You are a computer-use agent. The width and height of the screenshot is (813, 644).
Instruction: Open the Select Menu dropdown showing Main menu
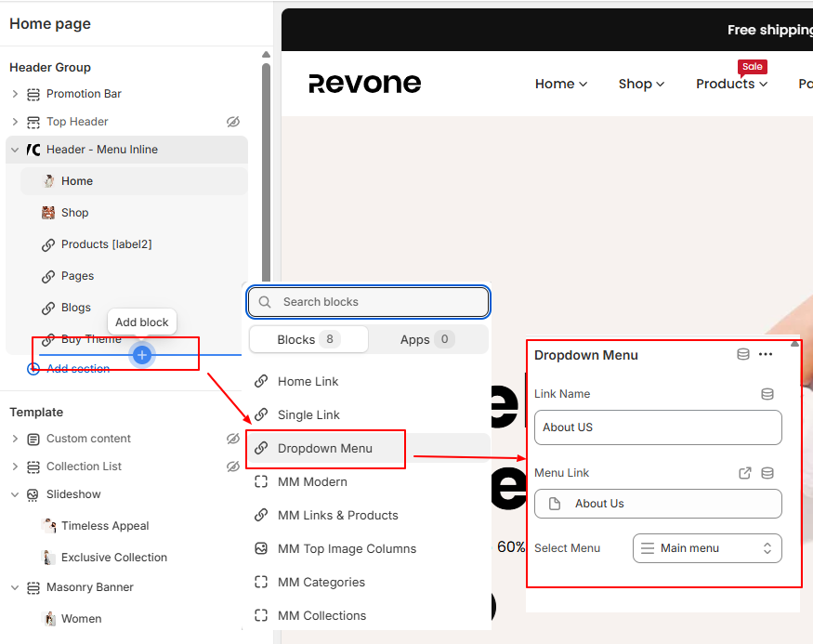[x=706, y=548]
